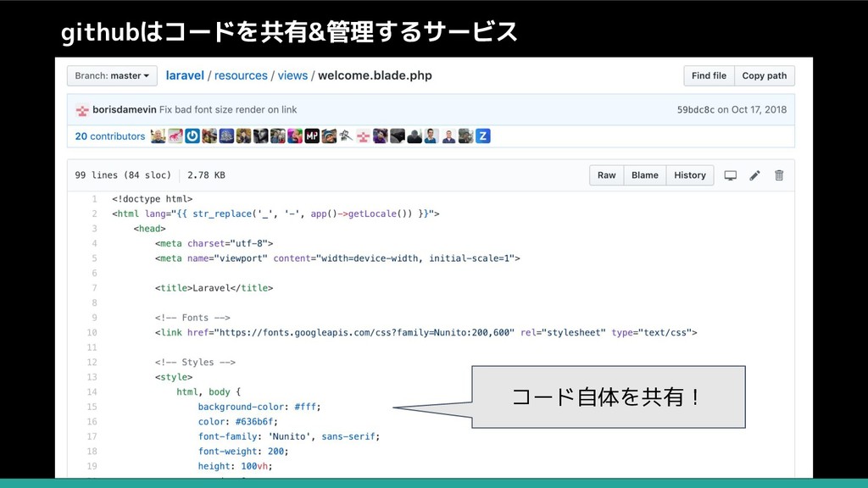The height and width of the screenshot is (488, 868).
Task: Select line number 10 in the code
Action: (92, 332)
